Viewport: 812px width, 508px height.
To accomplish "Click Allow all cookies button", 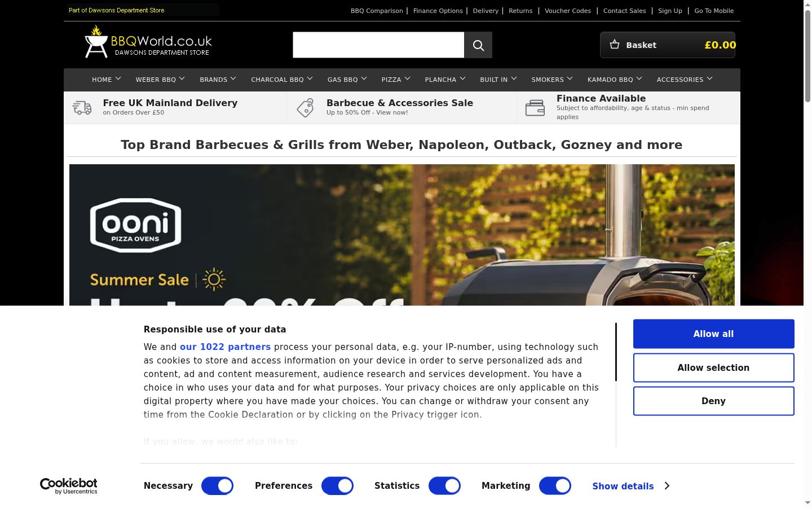I will (713, 334).
